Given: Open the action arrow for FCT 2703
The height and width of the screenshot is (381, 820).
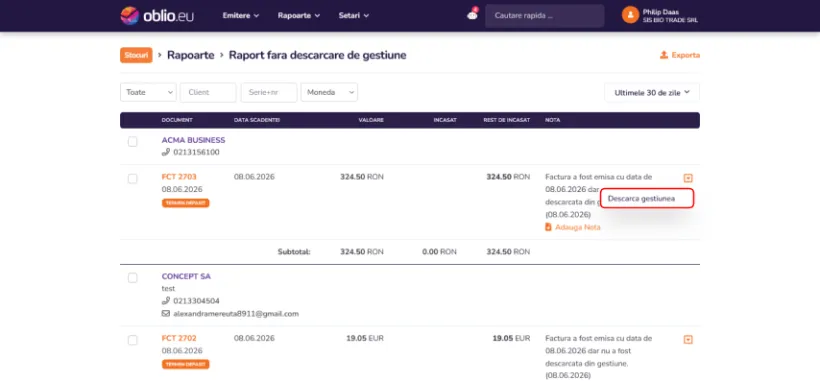Looking at the screenshot, I should [x=688, y=178].
